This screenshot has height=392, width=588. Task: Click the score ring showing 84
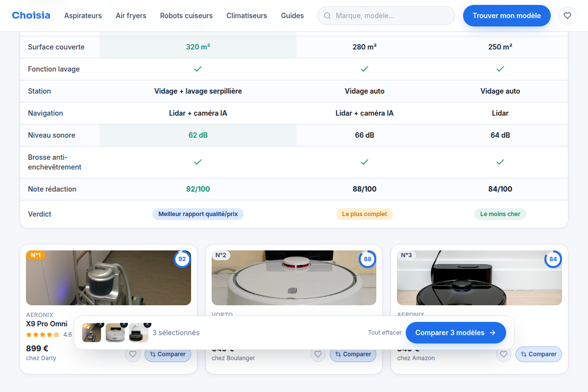(x=553, y=259)
